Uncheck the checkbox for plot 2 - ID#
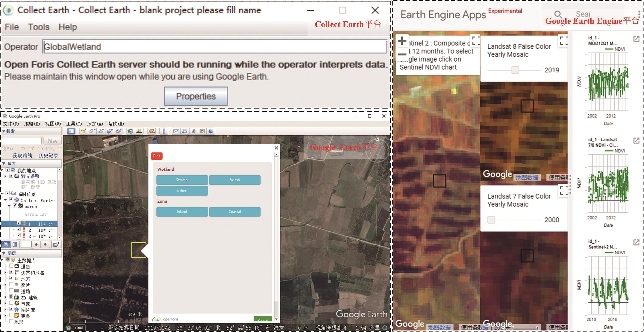 pos(19,229)
